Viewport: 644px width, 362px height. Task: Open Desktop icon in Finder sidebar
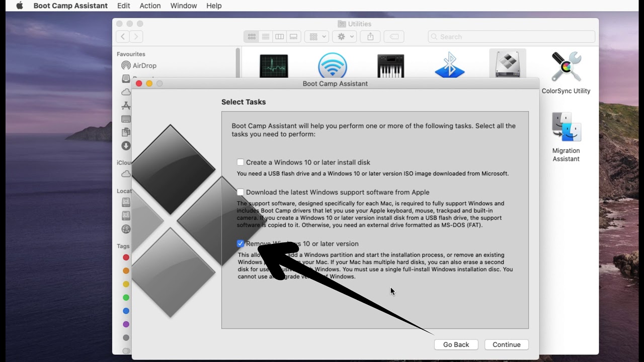click(x=126, y=119)
